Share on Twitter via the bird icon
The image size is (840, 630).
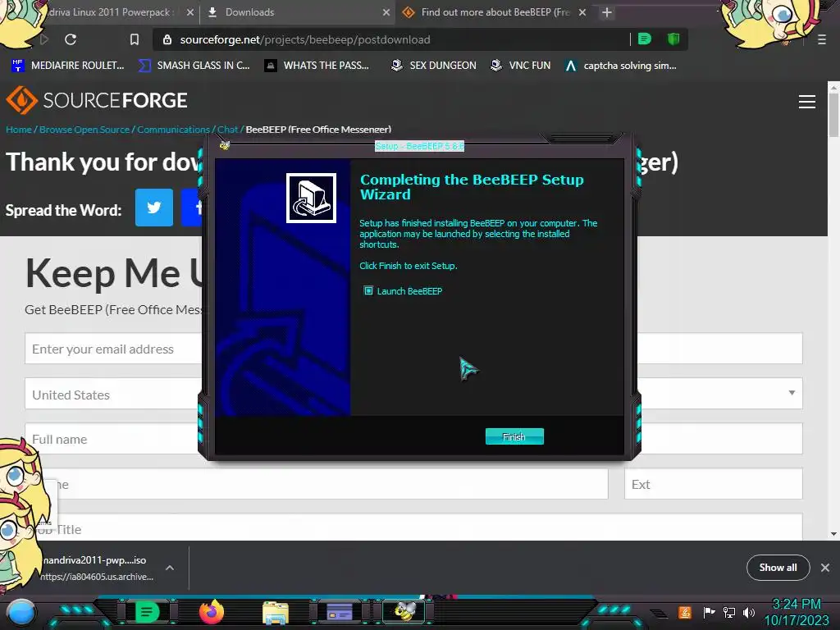(153, 208)
